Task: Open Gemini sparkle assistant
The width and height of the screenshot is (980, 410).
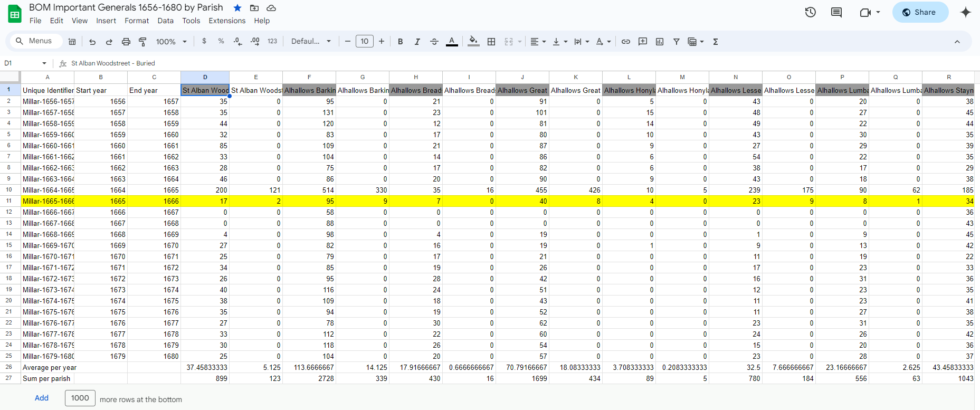Action: pos(966,12)
